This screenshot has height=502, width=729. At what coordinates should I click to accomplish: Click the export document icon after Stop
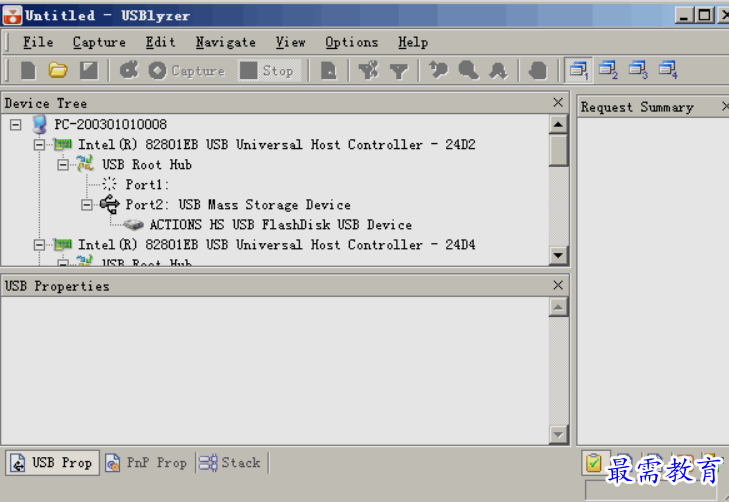coord(328,71)
